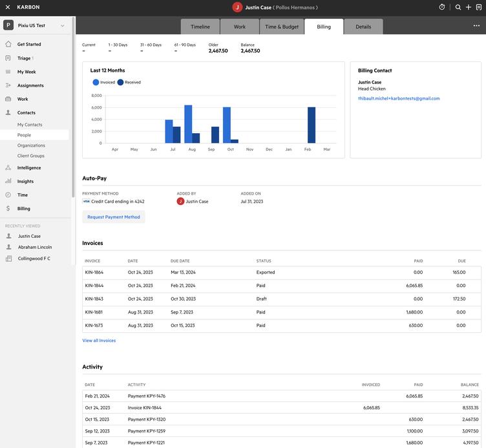Click Credit Card ending in 4242 text
This screenshot has width=486, height=448.
118,201
